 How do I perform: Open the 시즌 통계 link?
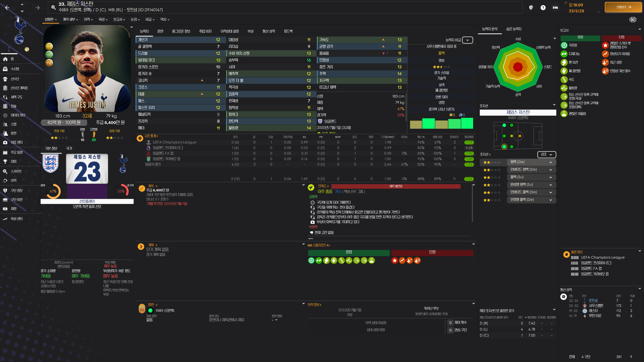(151, 136)
